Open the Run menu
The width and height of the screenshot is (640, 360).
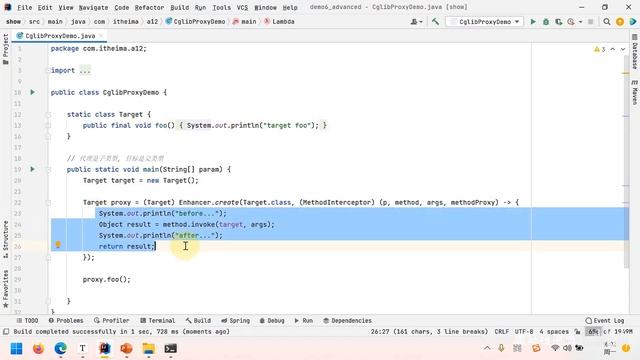pyautogui.click(x=200, y=7)
